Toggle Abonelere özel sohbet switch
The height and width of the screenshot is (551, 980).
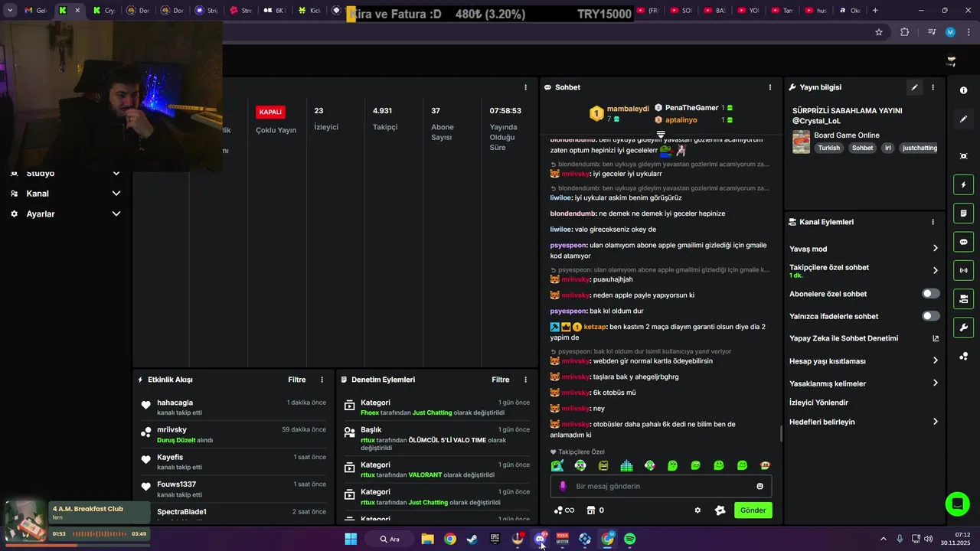pyautogui.click(x=930, y=294)
